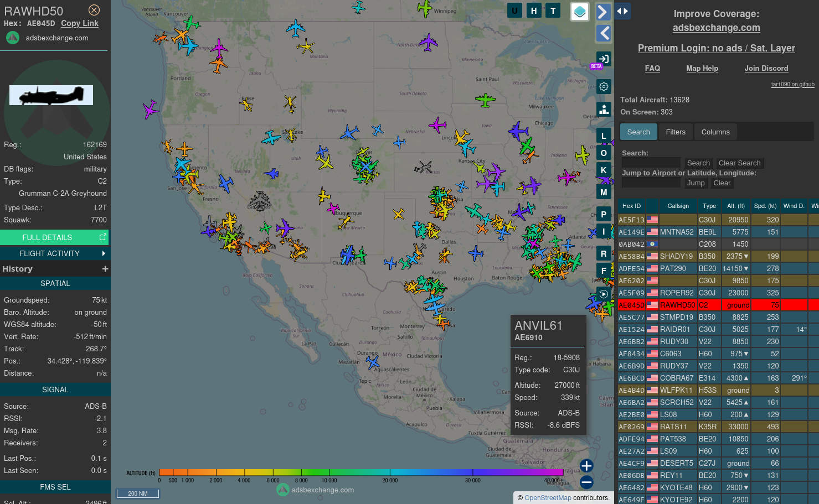The height and width of the screenshot is (504, 819).
Task: Sort table by Alt. (ft) column header
Action: [735, 206]
